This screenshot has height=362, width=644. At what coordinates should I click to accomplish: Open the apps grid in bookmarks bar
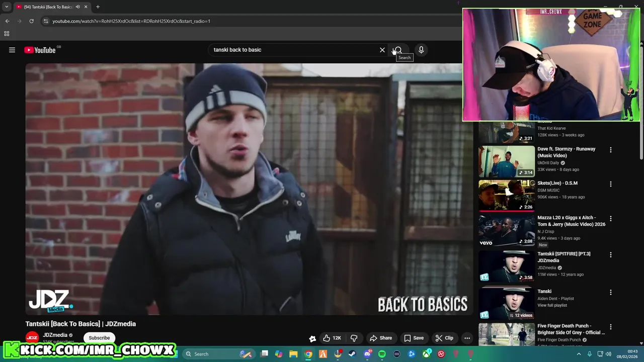(7, 34)
